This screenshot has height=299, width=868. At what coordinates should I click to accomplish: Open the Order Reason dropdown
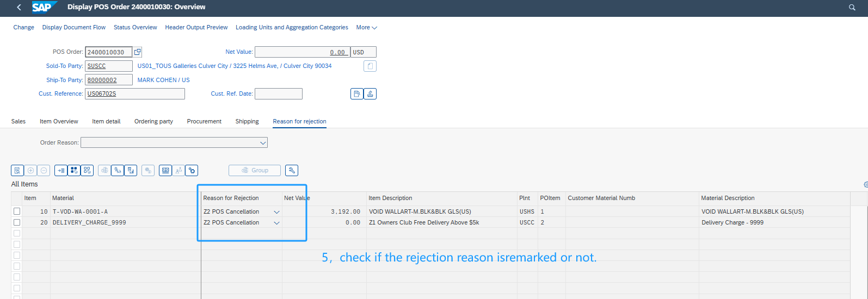263,143
